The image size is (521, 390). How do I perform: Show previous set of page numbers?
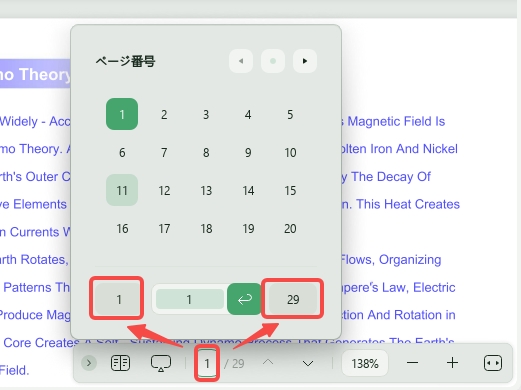(241, 61)
